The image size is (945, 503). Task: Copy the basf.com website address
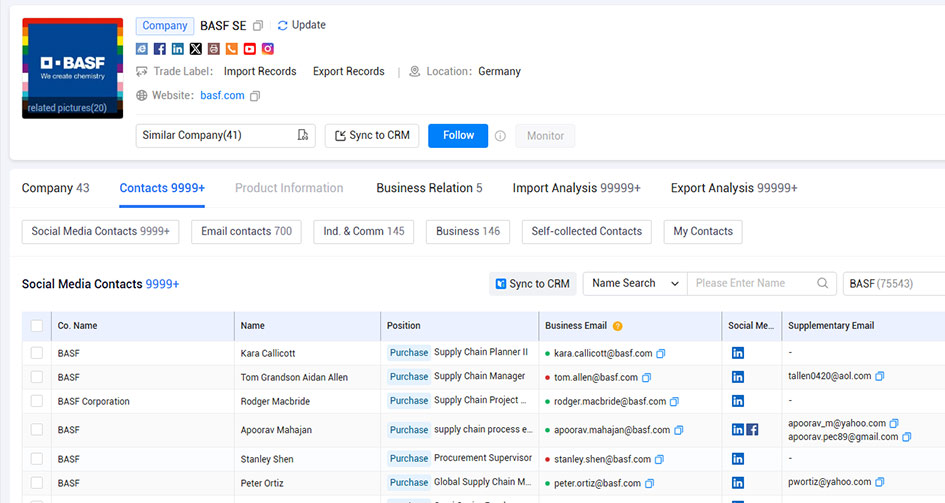click(255, 96)
